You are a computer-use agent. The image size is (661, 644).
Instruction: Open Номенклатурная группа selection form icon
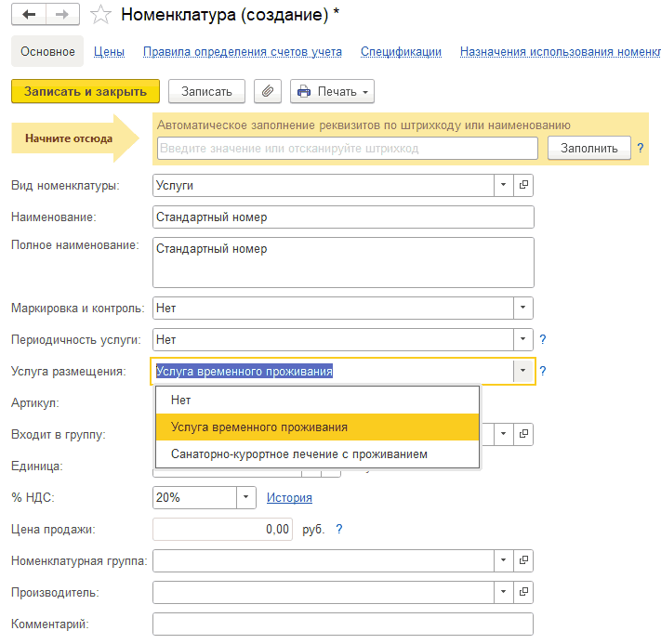click(x=524, y=560)
